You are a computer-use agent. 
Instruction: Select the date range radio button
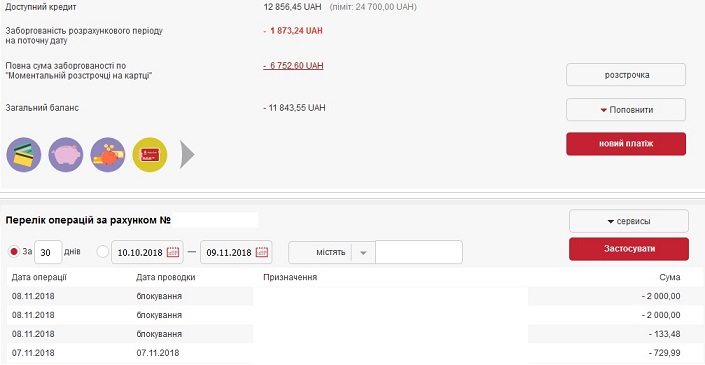click(x=103, y=252)
